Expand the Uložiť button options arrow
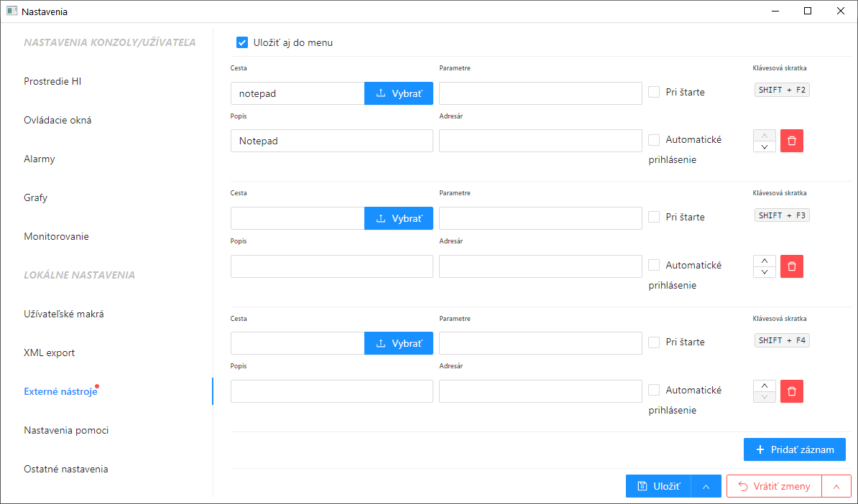 point(706,486)
